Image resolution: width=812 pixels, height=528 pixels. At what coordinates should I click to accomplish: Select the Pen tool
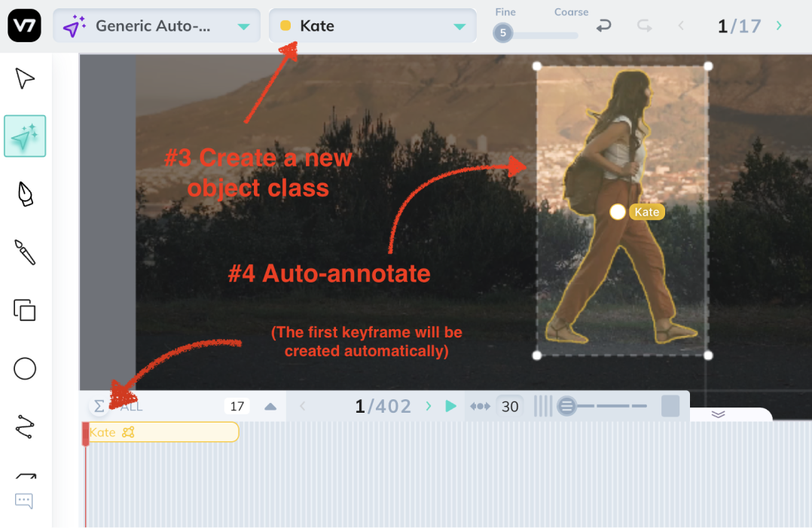(25, 194)
